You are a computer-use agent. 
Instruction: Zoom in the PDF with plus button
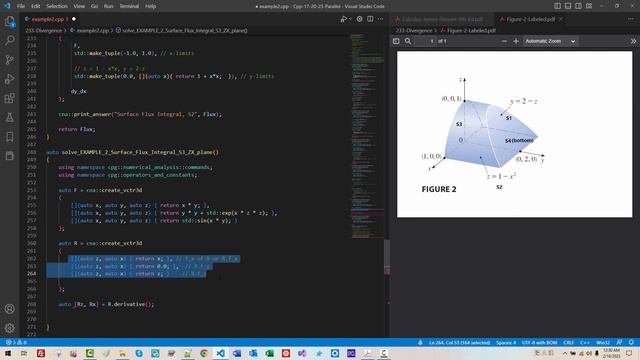point(516,41)
